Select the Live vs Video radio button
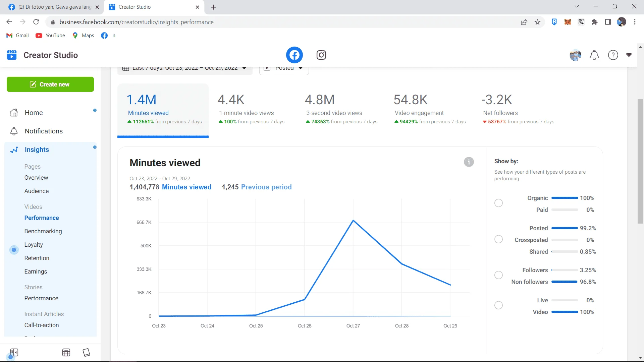The height and width of the screenshot is (362, 644). 498,305
